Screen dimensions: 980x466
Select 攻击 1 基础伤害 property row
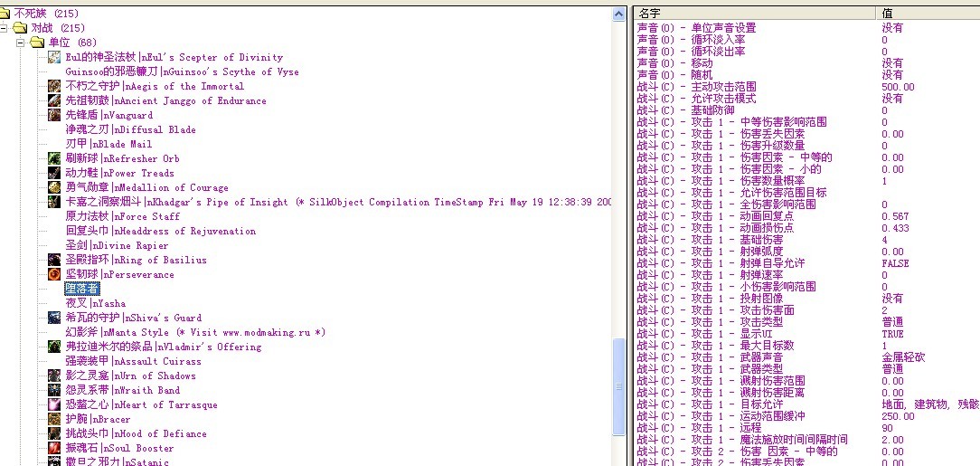tap(710, 240)
